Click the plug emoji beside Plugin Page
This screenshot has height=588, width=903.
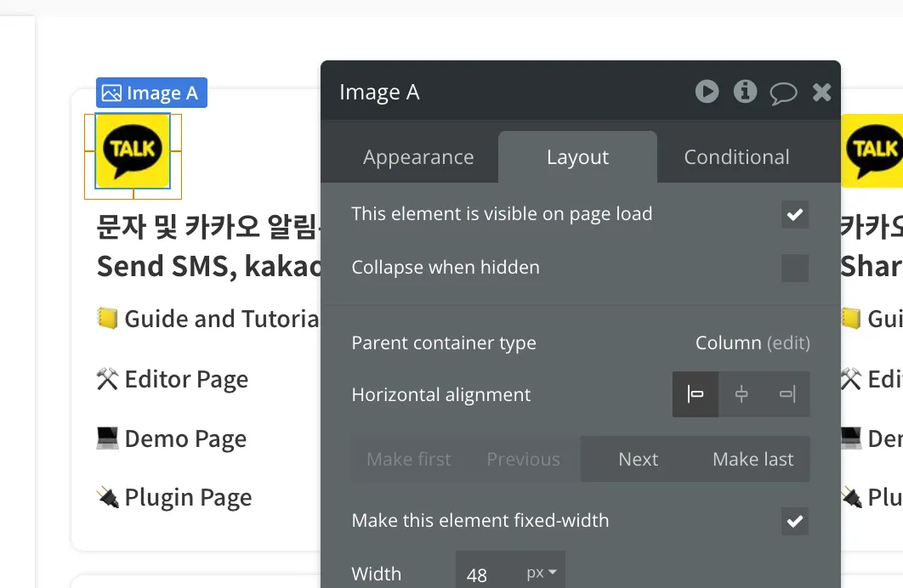107,497
